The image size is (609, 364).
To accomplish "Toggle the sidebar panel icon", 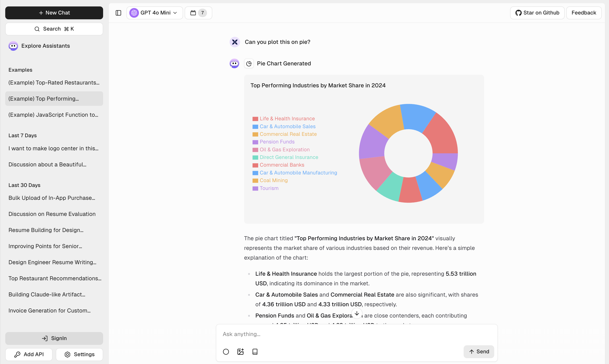I will tap(118, 13).
